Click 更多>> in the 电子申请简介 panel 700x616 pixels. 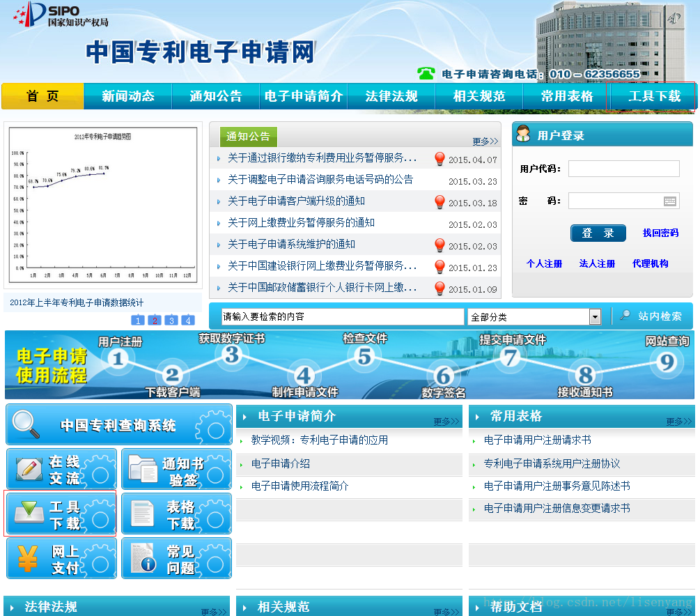pos(446,422)
